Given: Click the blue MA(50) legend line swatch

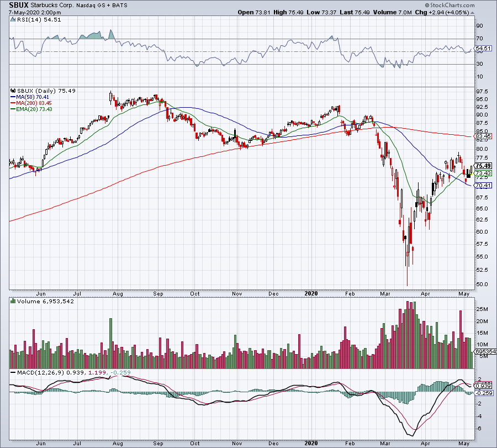Looking at the screenshot, I should click(x=13, y=97).
